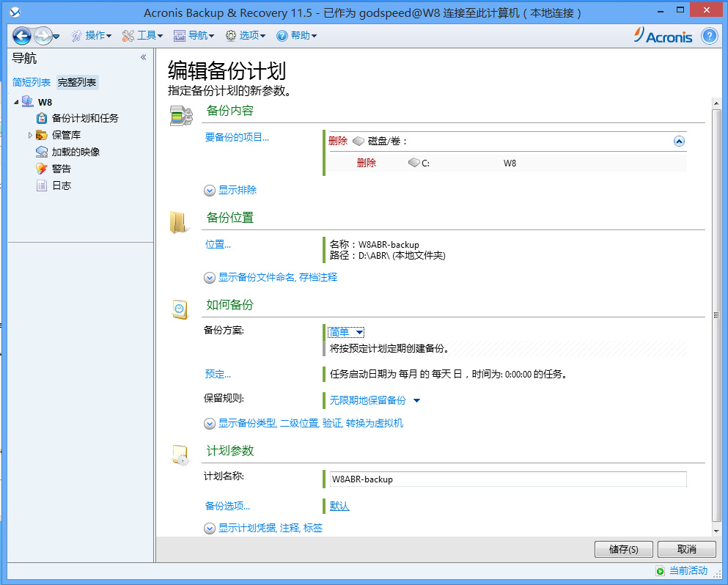Click the Forward navigation arrow
This screenshot has height=585, width=728.
(43, 36)
